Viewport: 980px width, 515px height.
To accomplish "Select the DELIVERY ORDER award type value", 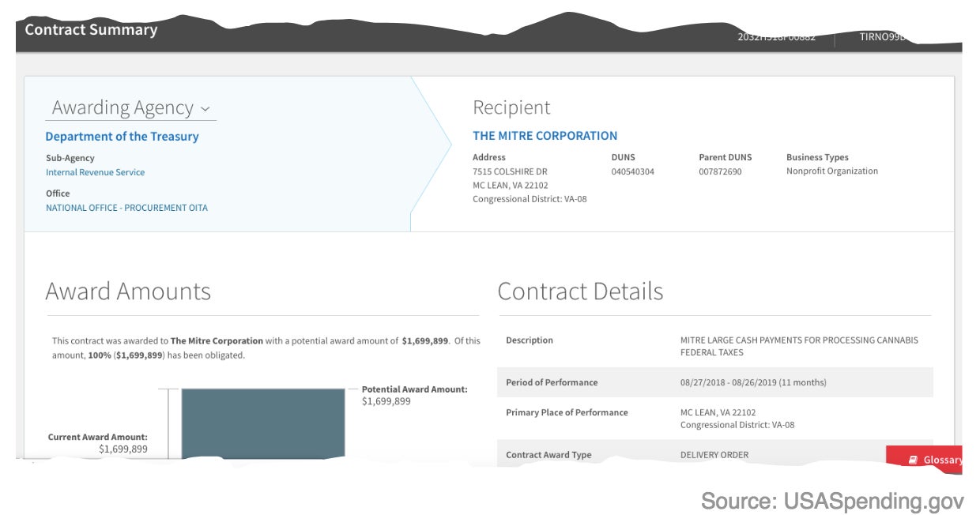I will pos(714,455).
